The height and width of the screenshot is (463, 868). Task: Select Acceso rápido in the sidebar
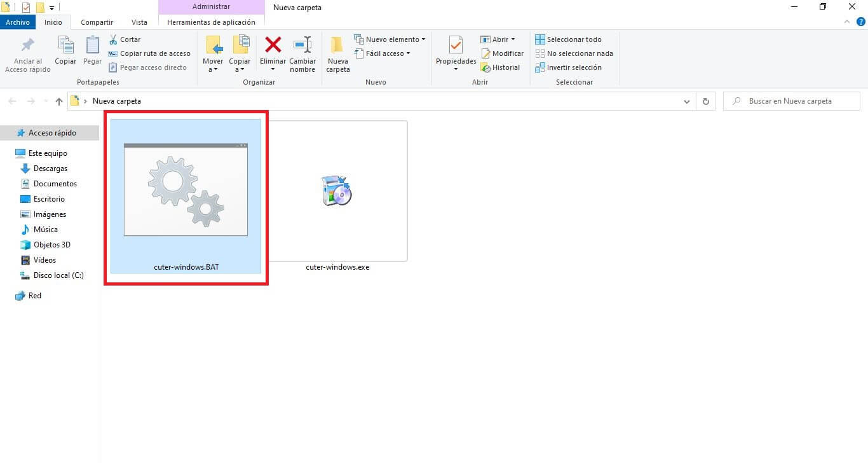tap(50, 133)
